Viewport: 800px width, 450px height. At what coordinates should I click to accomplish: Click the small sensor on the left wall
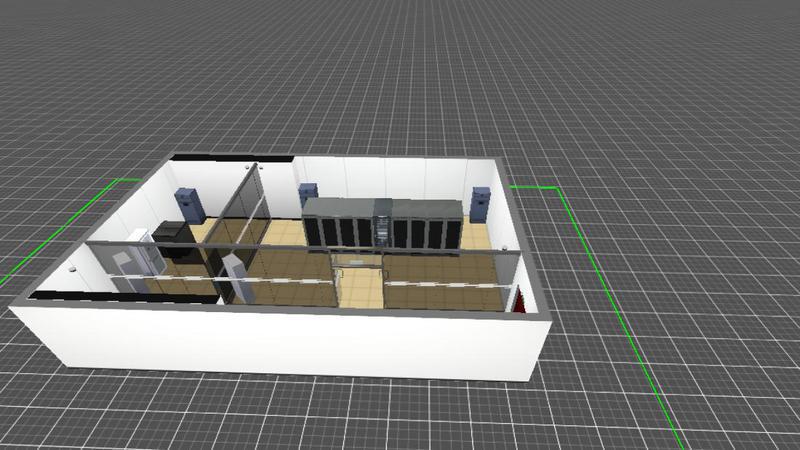click(x=76, y=268)
